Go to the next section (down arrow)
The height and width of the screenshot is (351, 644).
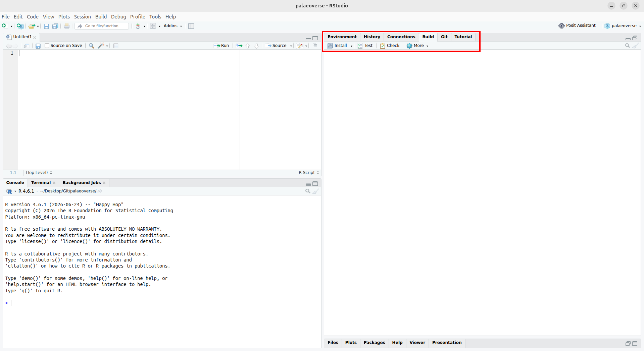coord(257,46)
